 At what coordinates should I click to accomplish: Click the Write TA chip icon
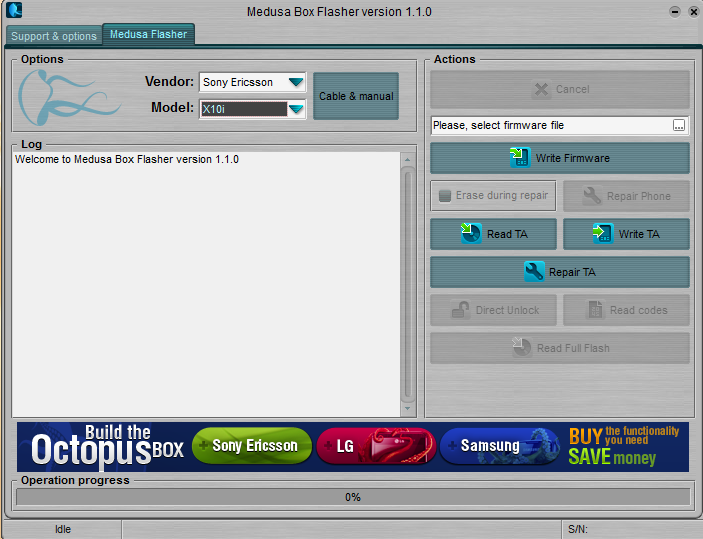[x=603, y=233]
